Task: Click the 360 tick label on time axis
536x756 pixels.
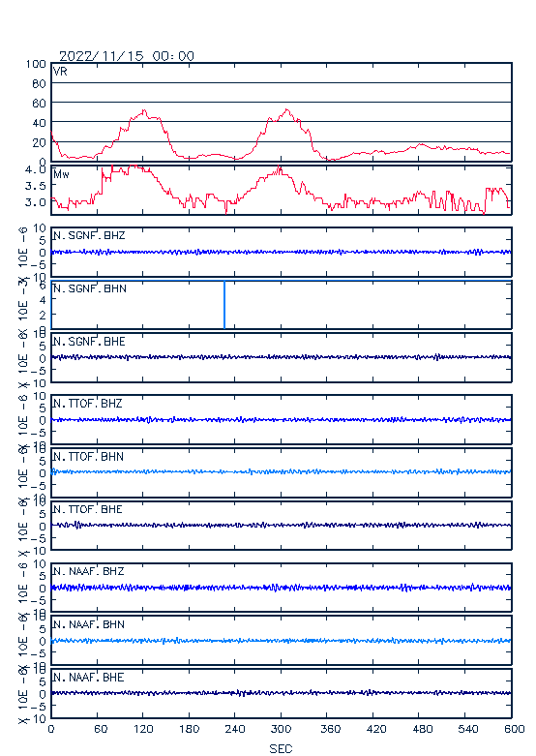Action: (330, 729)
